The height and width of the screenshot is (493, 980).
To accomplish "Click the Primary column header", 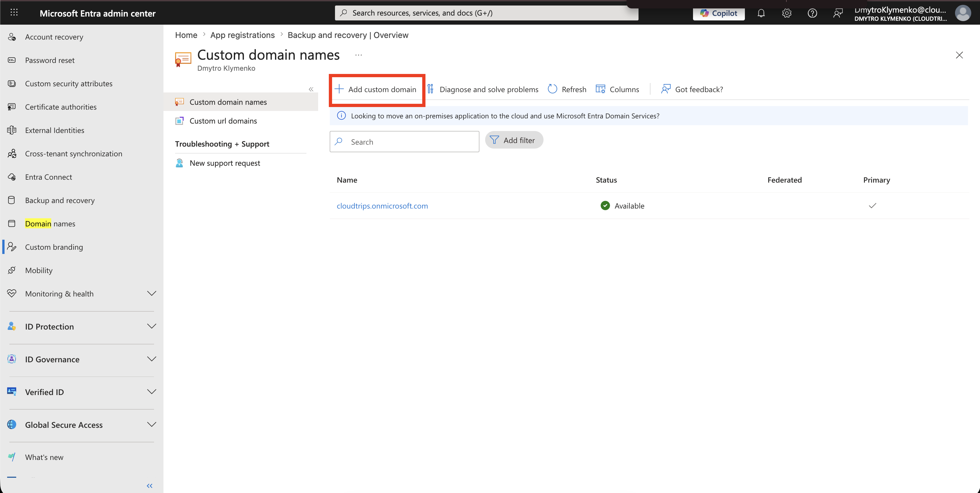I will (x=877, y=180).
